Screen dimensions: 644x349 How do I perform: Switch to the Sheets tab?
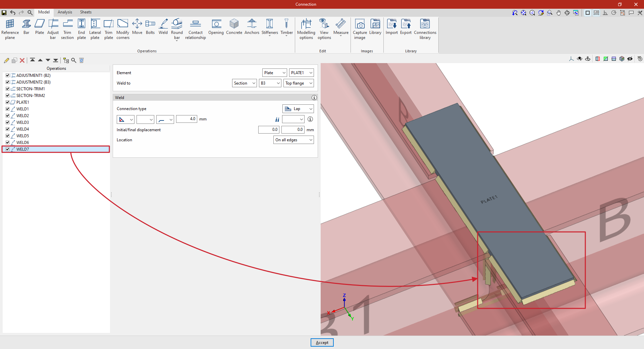(x=86, y=12)
